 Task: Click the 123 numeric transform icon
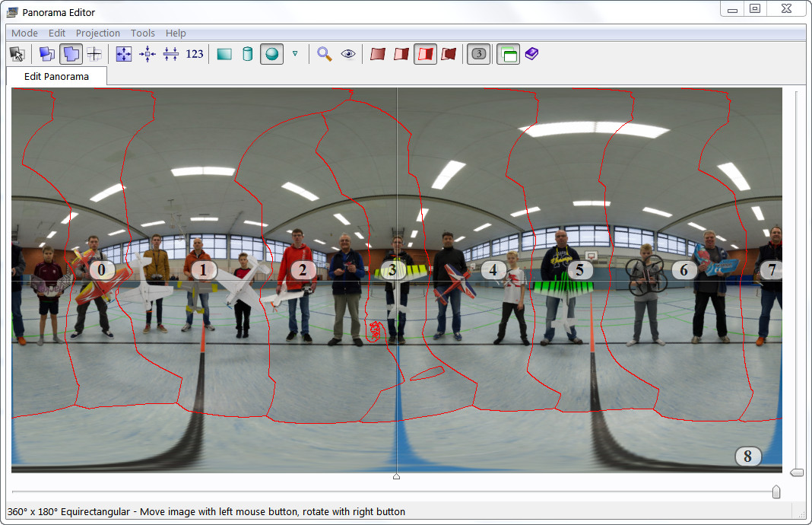195,54
